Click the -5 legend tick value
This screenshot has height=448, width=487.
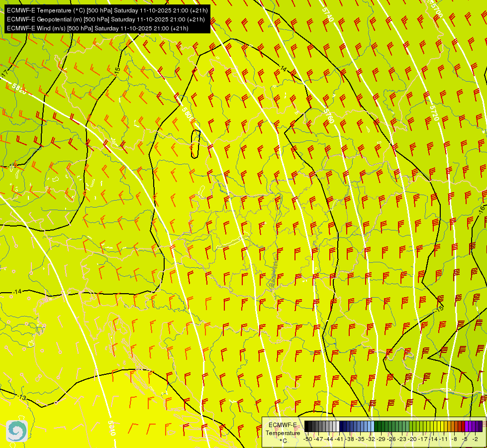[465, 440]
